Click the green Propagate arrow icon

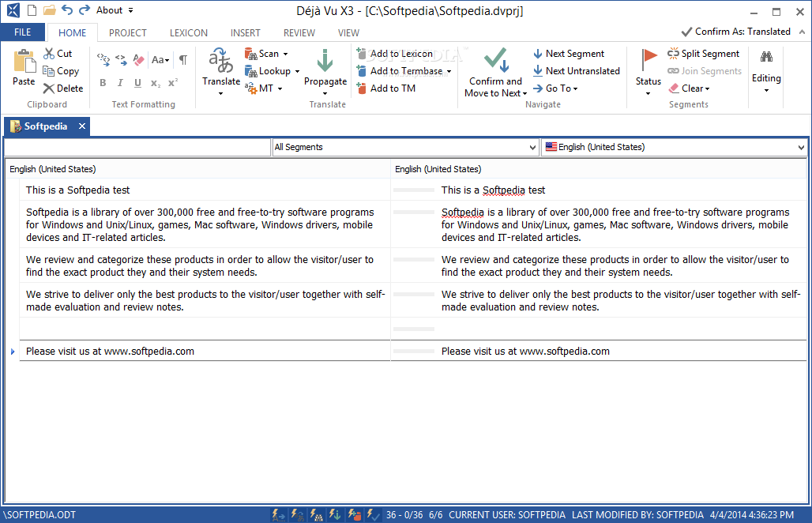[325, 61]
